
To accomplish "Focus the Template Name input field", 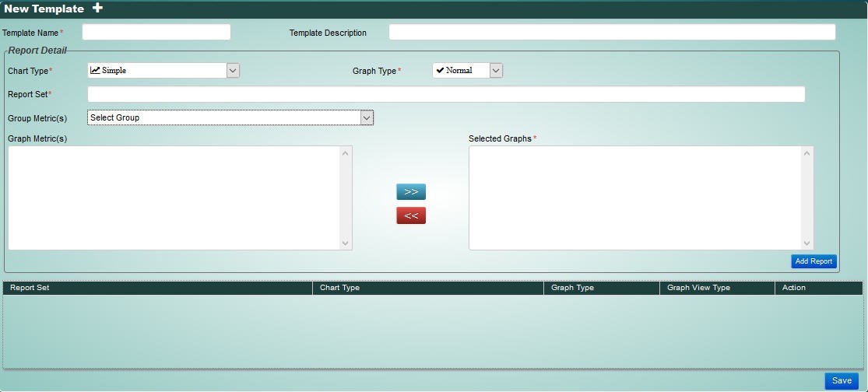I will [x=156, y=32].
